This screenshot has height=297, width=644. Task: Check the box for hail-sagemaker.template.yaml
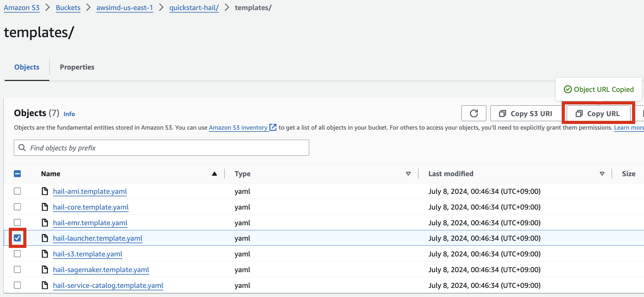pos(17,269)
